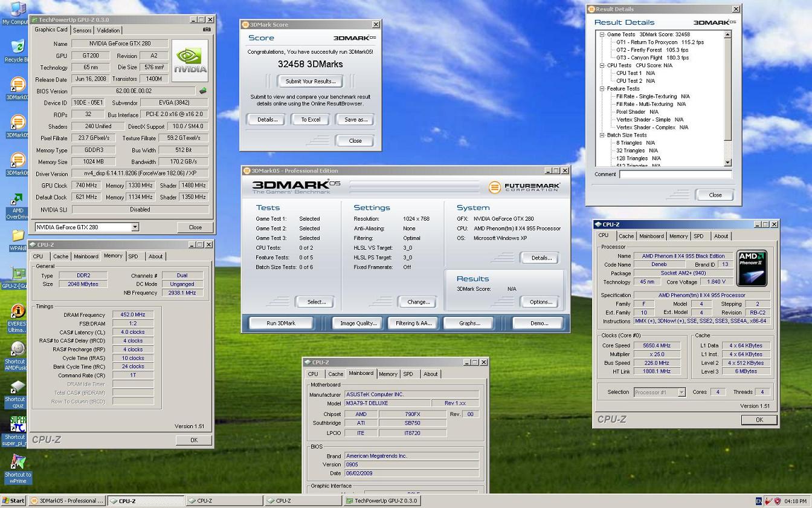Image resolution: width=812 pixels, height=508 pixels.
Task: Open Cache tab in CPU-Z memory window
Action: (60, 256)
